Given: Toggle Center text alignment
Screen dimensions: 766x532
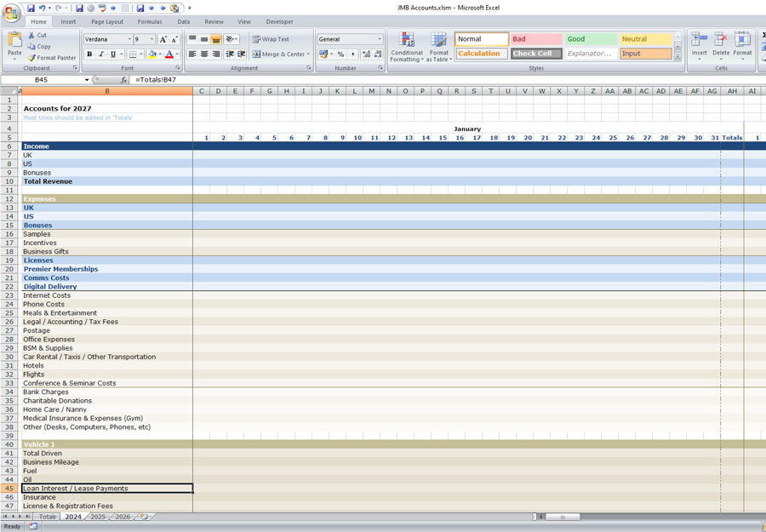Looking at the screenshot, I should tap(204, 54).
